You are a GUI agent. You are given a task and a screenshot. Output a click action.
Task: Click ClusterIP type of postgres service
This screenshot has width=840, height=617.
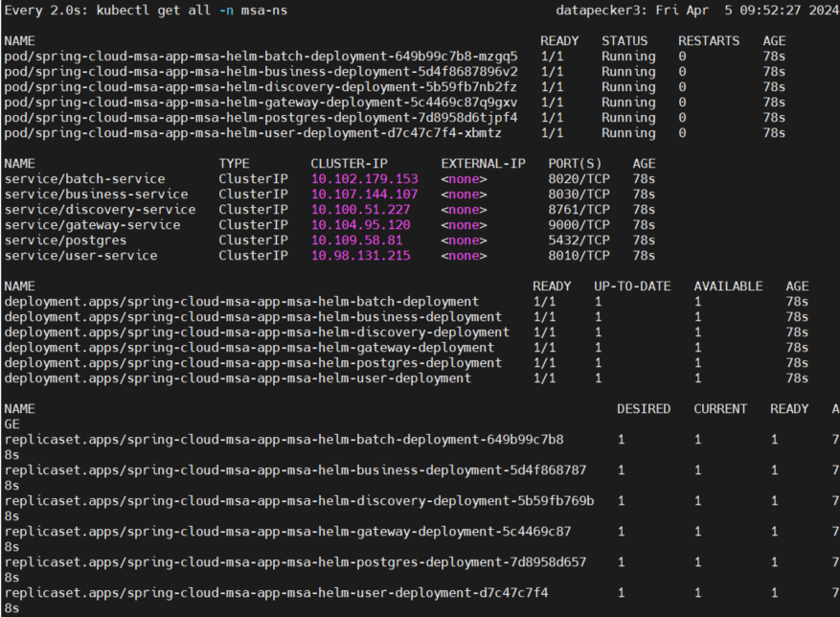coord(253,240)
